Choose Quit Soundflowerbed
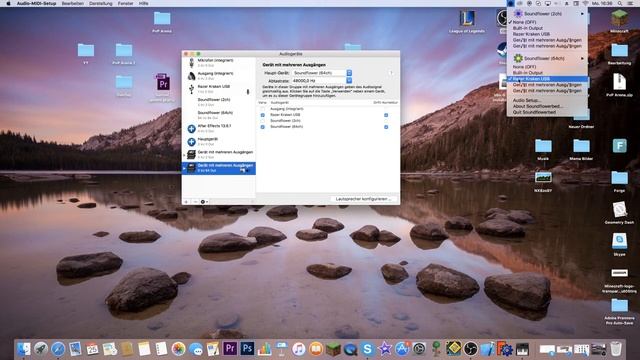640x360 pixels. 547,112
